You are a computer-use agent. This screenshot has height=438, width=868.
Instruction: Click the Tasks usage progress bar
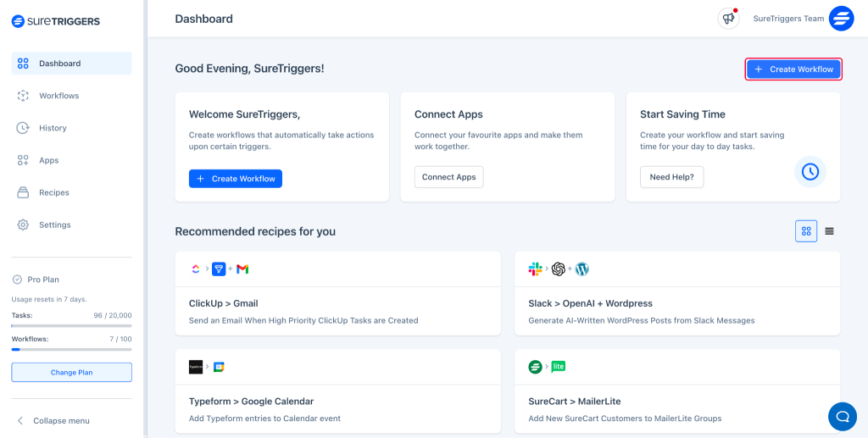[x=71, y=325]
